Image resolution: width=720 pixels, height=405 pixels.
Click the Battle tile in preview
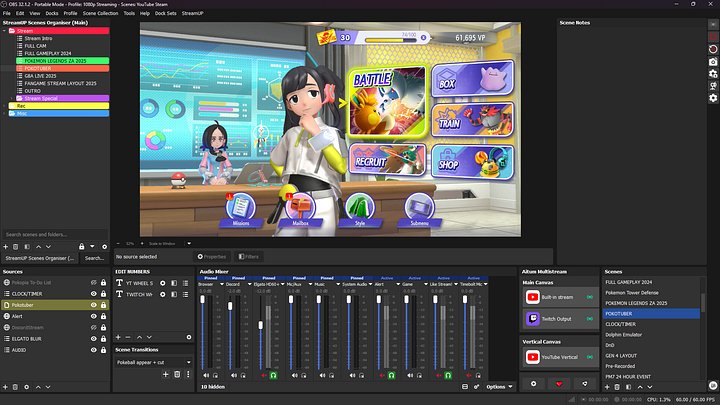click(387, 102)
